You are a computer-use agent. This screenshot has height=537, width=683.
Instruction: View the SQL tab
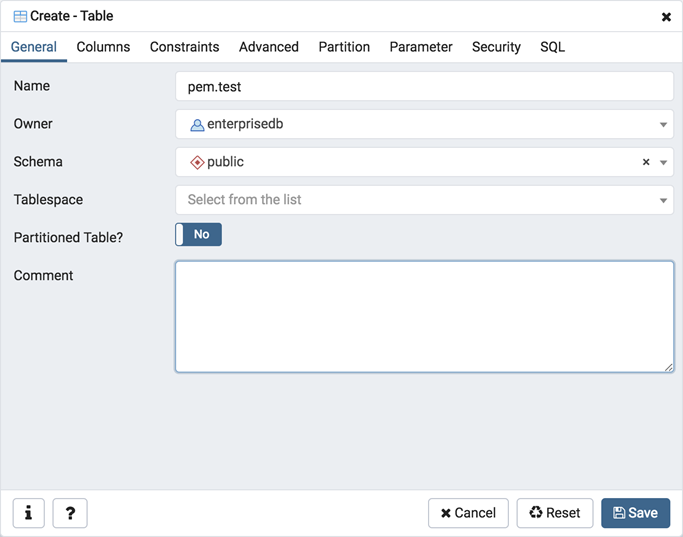point(552,47)
